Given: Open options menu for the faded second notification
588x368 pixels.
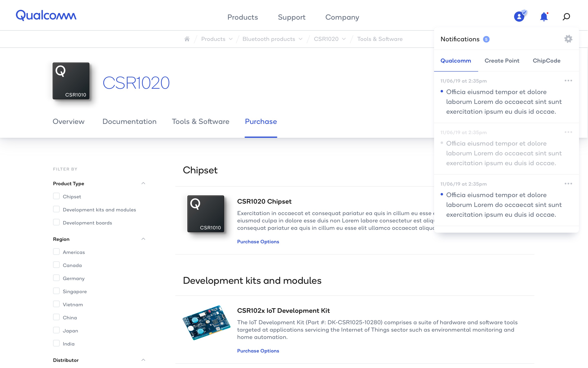Looking at the screenshot, I should click(x=568, y=132).
